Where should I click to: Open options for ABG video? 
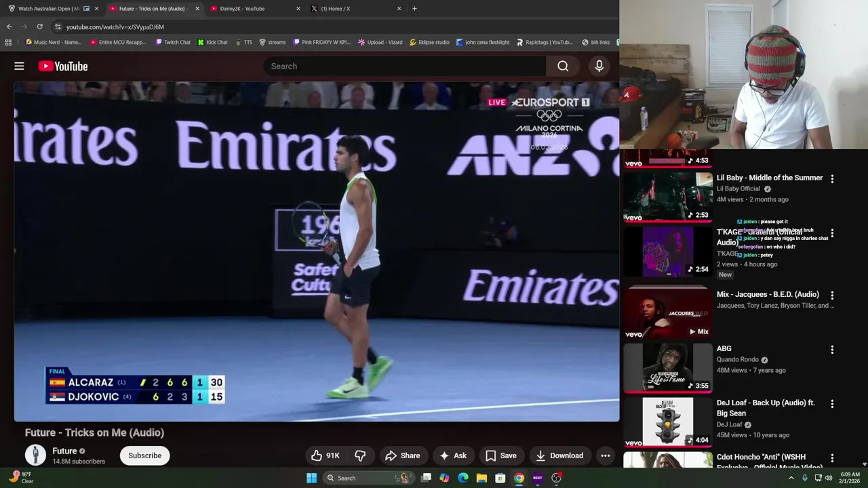tap(832, 350)
